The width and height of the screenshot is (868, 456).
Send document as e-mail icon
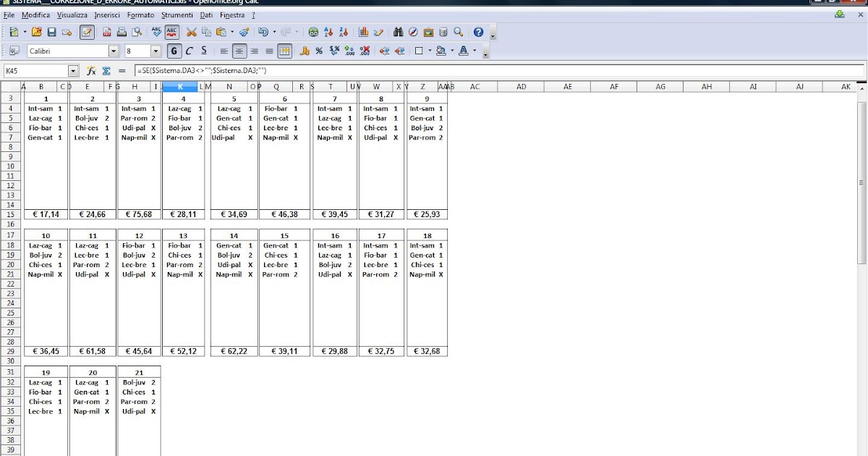[x=67, y=32]
